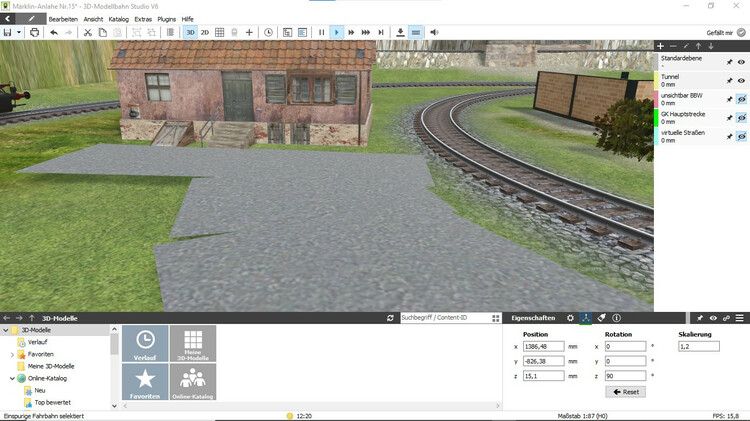Open the Extras menu
Viewport: 750px width, 421px height.
(143, 19)
